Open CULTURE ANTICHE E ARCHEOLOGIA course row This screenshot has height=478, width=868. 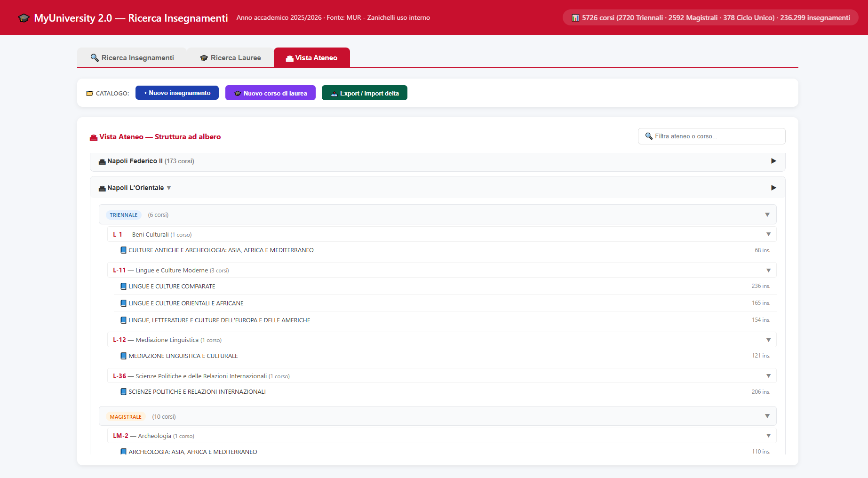[445, 250]
